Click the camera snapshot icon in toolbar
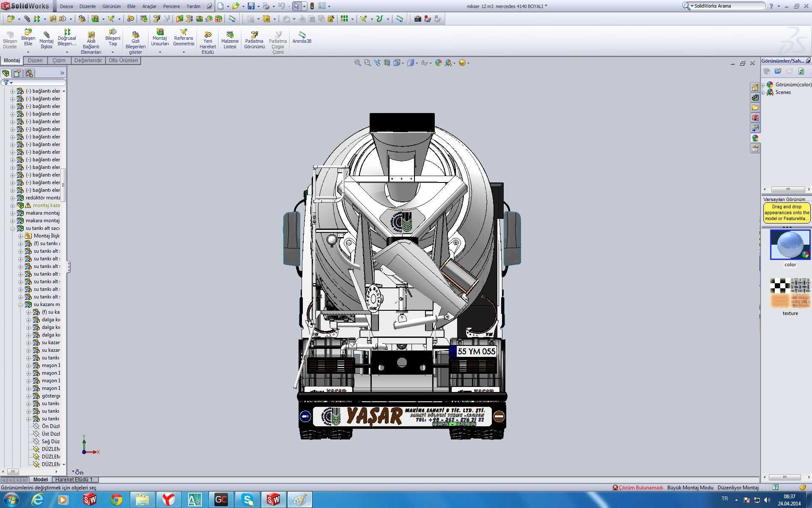Viewport: 812px width, 508px height. [417, 19]
